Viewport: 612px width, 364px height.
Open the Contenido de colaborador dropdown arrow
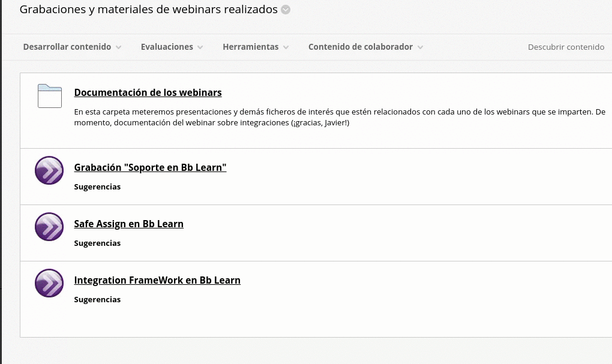(x=420, y=47)
